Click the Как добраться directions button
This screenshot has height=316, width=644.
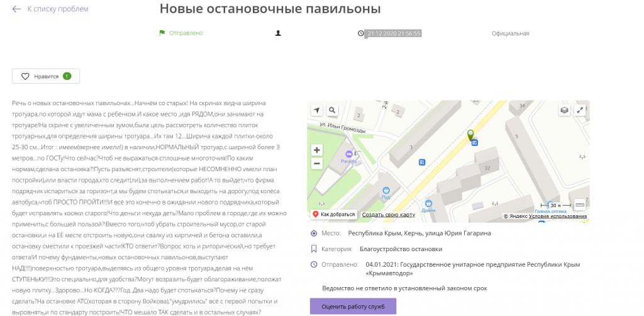point(335,215)
